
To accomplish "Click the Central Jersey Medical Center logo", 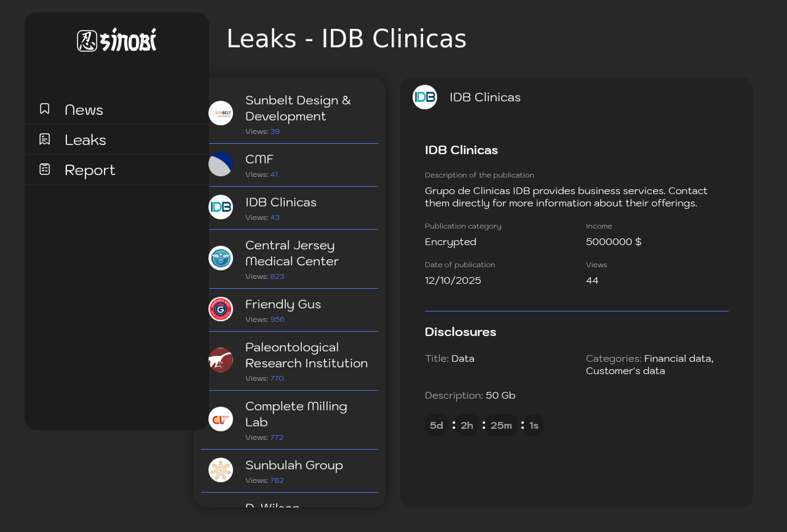I will coord(221,258).
